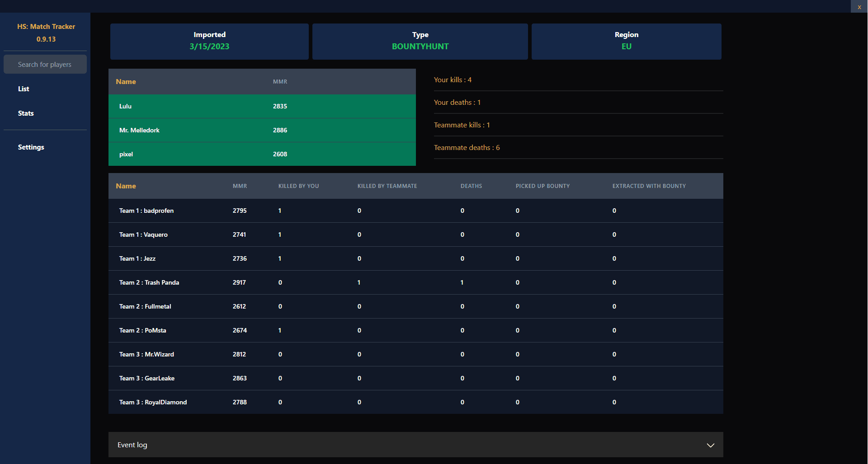Click the Search for players field
This screenshot has width=868, height=464.
tap(45, 64)
